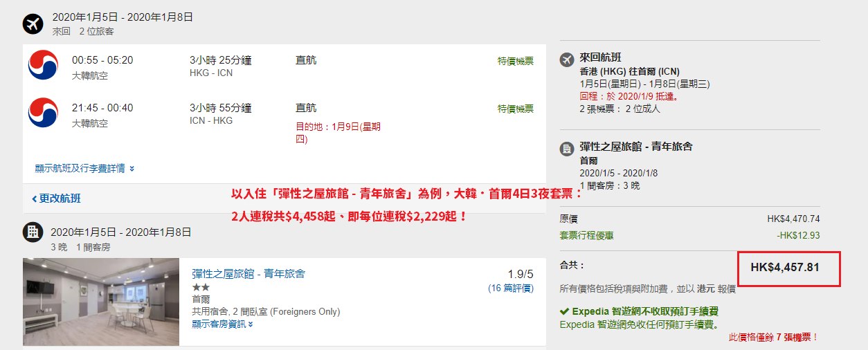
Task: Click the 3小時 55分鐘 flight duration
Action: [x=221, y=108]
